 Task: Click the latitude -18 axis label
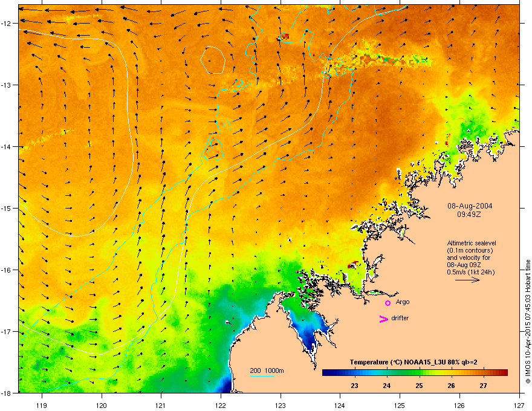6,393
